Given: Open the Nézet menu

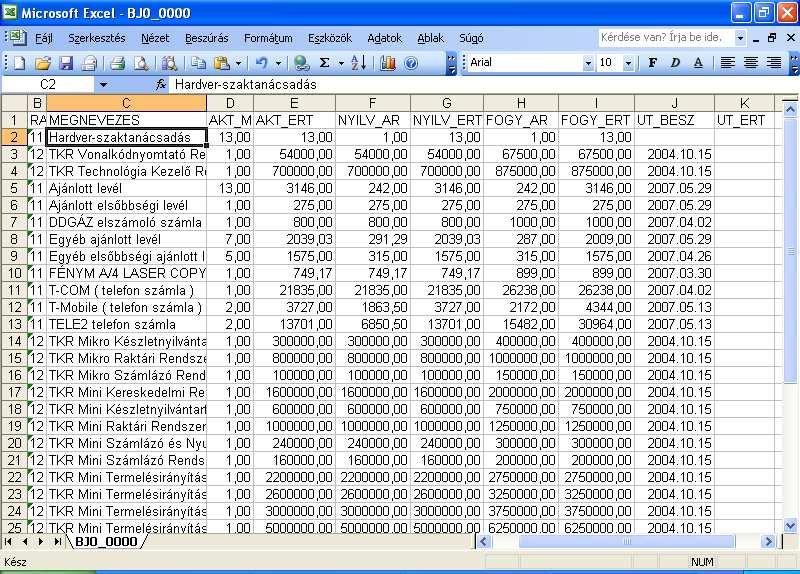Looking at the screenshot, I should coord(155,38).
